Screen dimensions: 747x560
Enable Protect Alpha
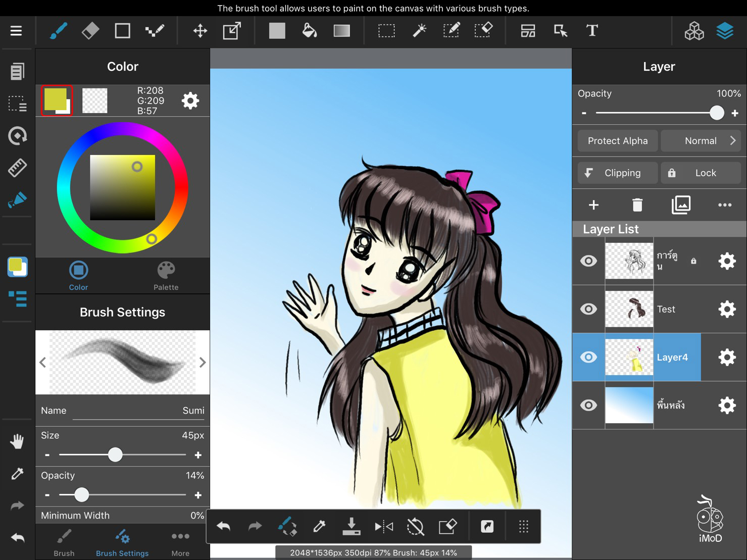coord(617,140)
